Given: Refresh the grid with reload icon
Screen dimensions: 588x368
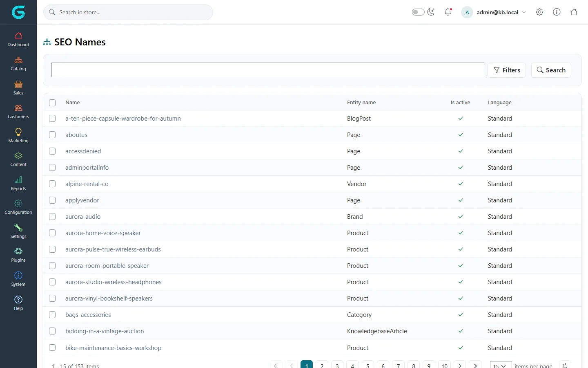Looking at the screenshot, I should click(565, 366).
